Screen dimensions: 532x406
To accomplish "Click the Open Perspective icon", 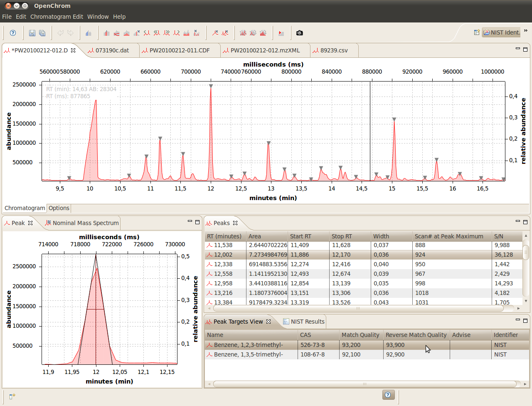I will [477, 32].
